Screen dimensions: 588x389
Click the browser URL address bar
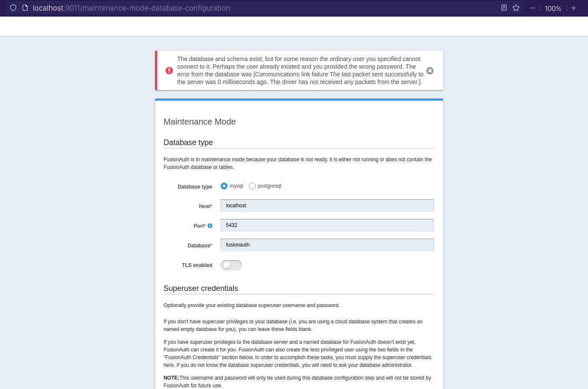[264, 8]
